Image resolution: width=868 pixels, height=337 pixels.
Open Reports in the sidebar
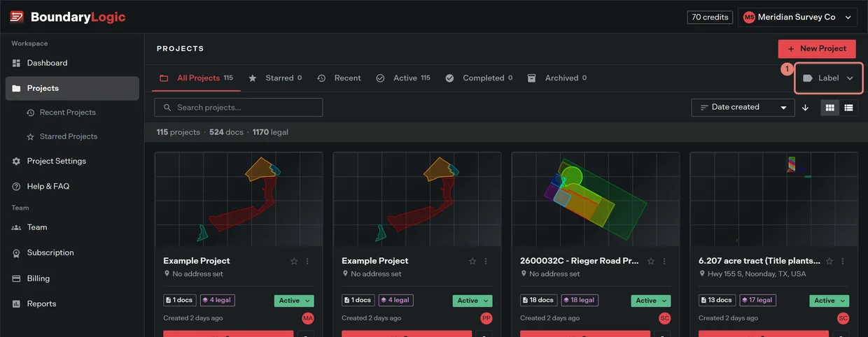tap(72, 303)
